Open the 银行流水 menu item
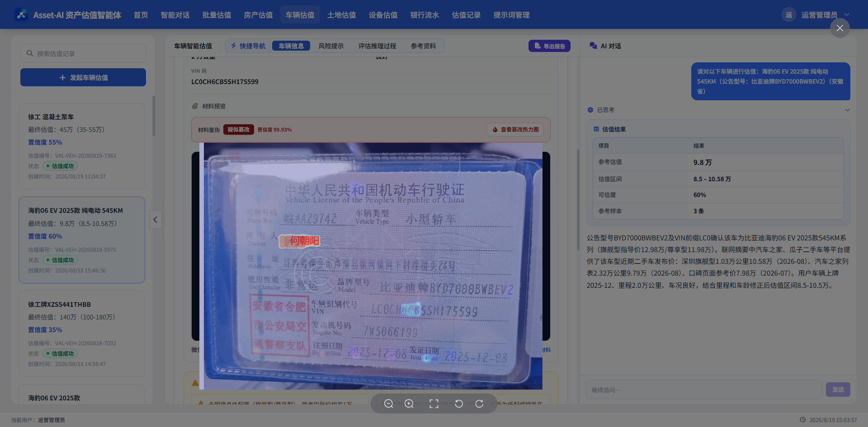868x427 pixels. 425,15
